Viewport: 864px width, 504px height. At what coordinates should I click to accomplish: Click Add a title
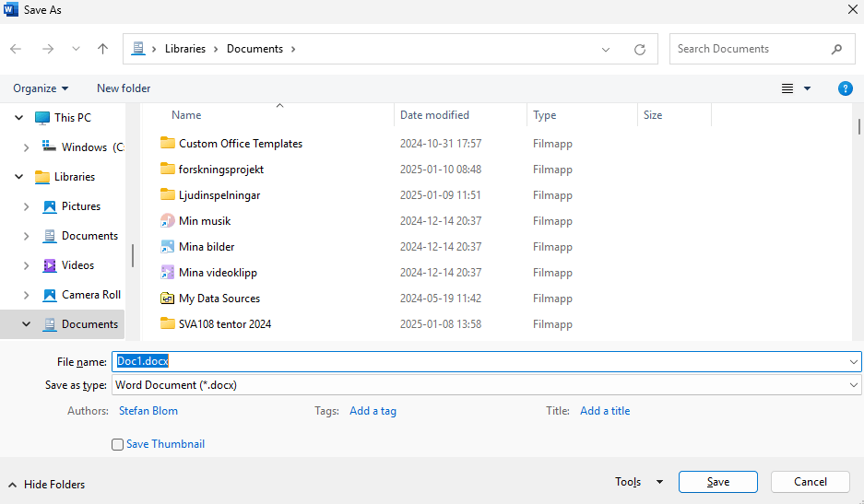(x=605, y=411)
